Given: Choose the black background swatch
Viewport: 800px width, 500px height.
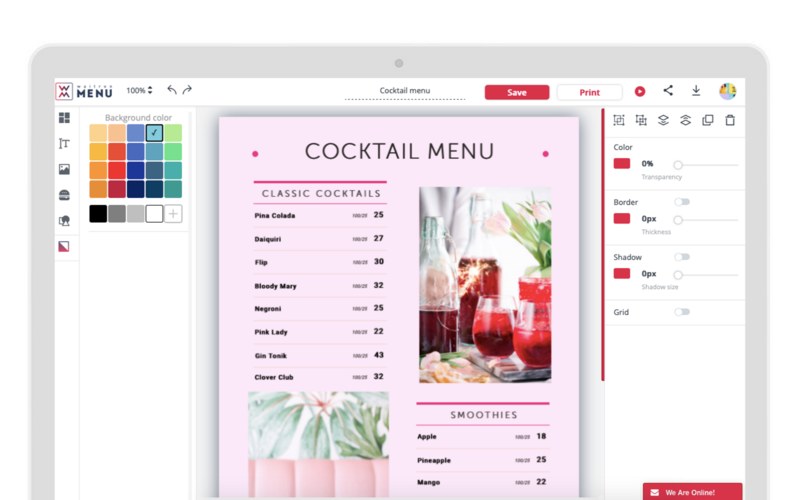Looking at the screenshot, I should 98,214.
